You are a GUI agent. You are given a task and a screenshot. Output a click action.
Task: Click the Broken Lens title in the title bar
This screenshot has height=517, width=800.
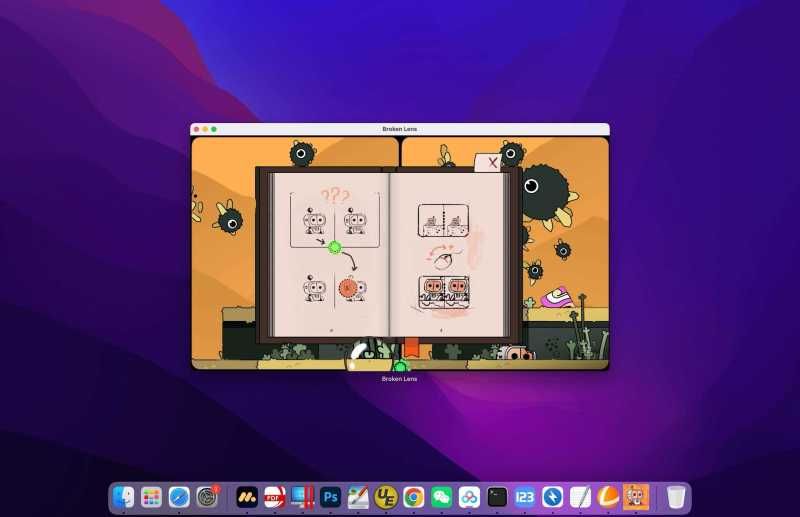(x=399, y=129)
